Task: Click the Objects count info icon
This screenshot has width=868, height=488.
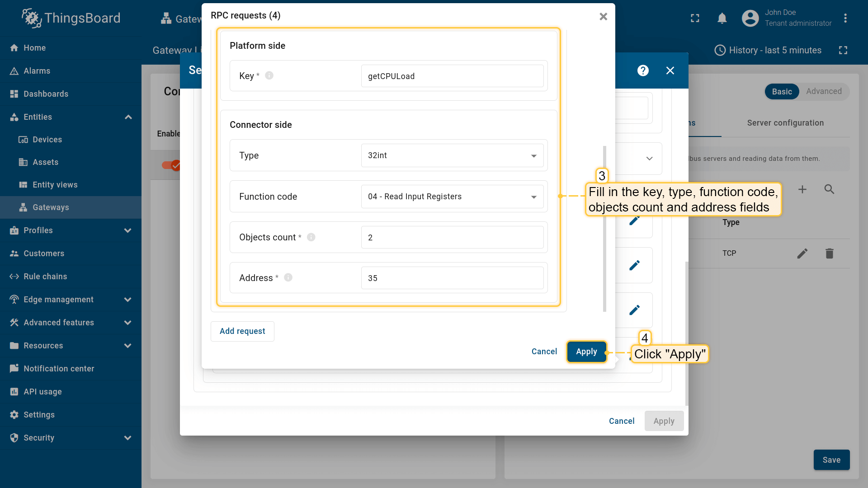Action: pos(311,237)
